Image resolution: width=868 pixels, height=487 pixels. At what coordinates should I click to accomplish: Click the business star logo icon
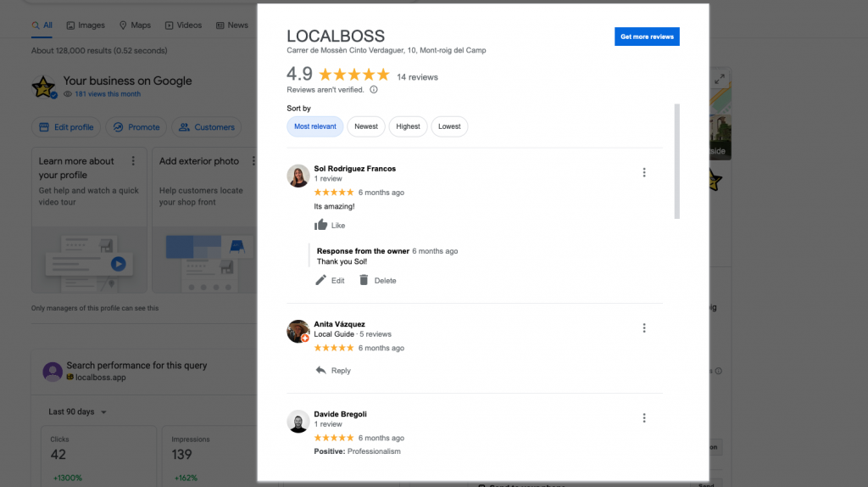click(43, 87)
